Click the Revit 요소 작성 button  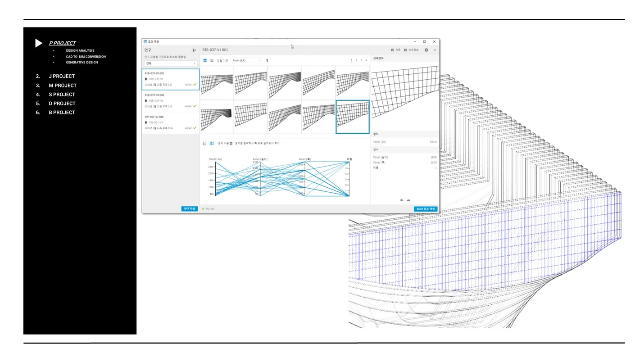click(426, 209)
